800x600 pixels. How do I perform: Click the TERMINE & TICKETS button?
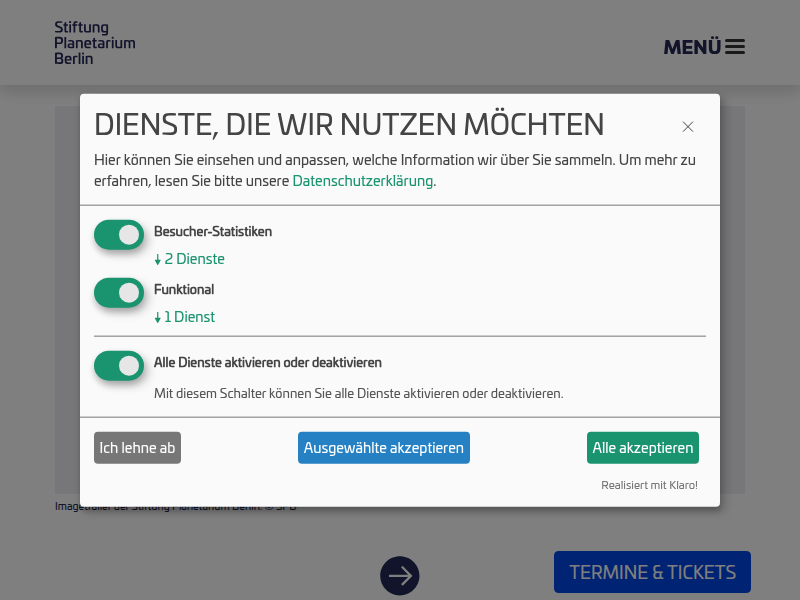652,571
